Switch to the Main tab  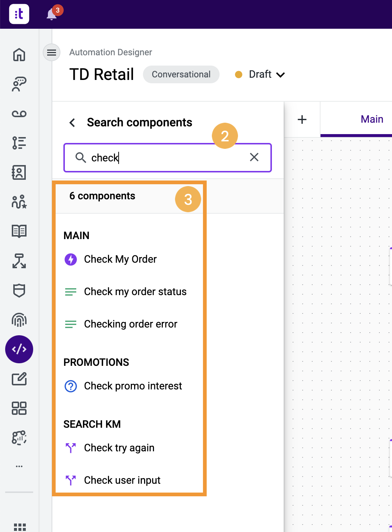pyautogui.click(x=372, y=119)
